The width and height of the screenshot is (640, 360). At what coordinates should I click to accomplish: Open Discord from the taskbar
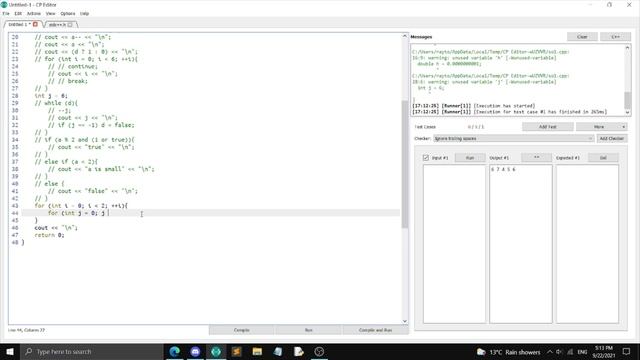click(196, 351)
